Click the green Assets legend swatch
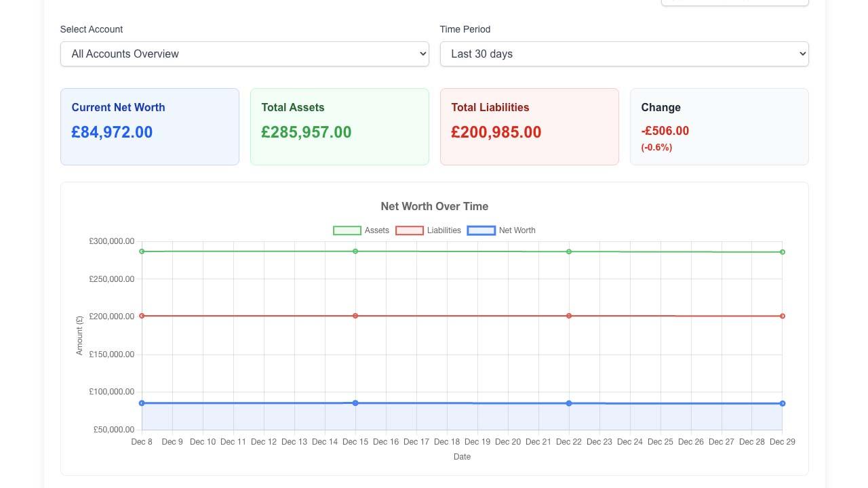 347,230
